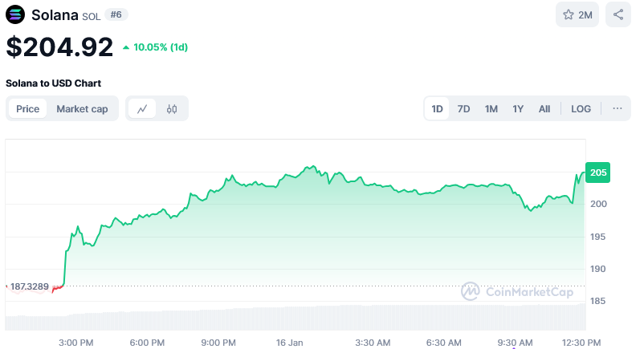Click the green 205 current price tag

(x=597, y=172)
